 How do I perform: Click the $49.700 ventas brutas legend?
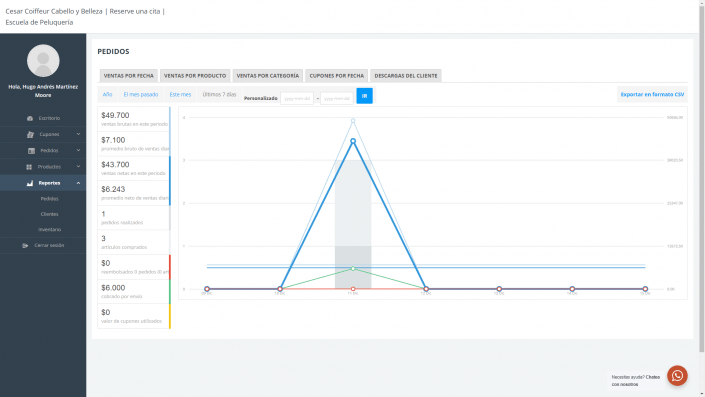point(134,119)
